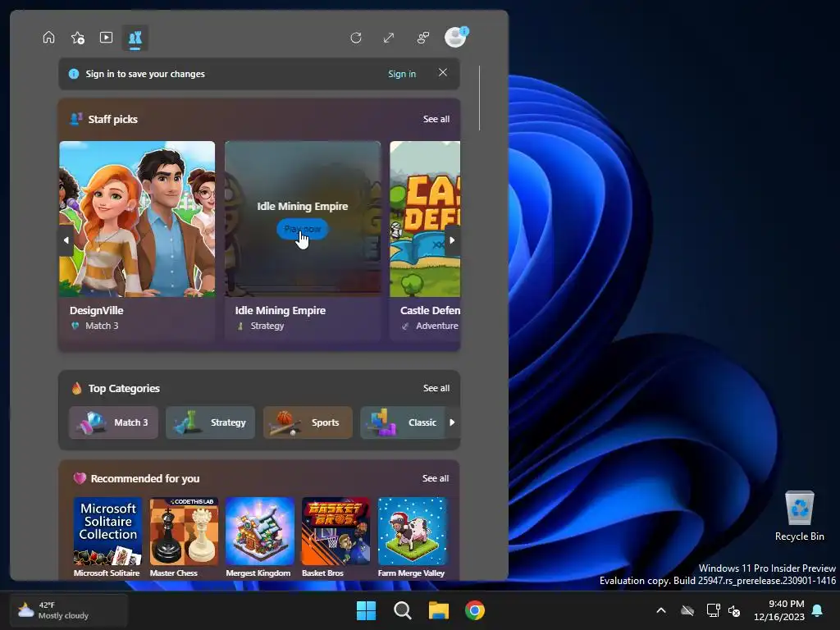Screen dimensions: 840x630
Task: Choose the Classic category chip
Action: tap(403, 422)
